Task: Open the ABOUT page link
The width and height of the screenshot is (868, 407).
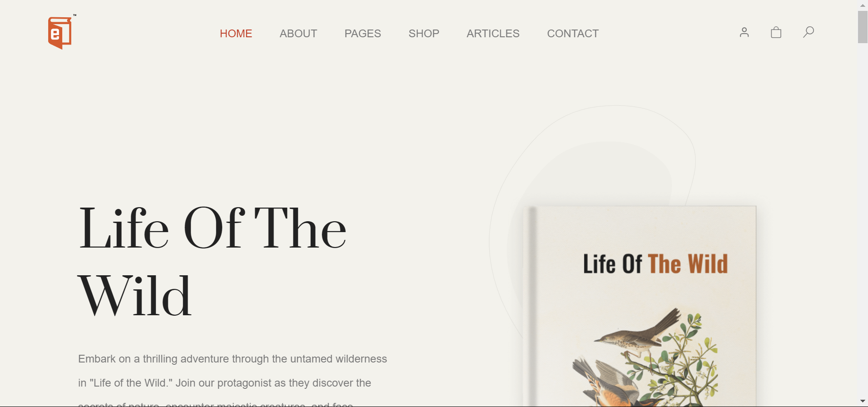Action: pyautogui.click(x=298, y=34)
